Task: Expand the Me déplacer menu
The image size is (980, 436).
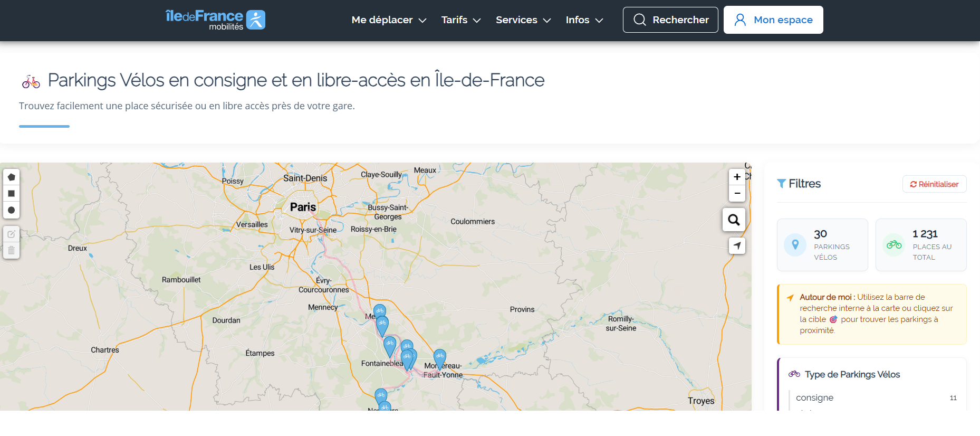Action: click(x=389, y=20)
